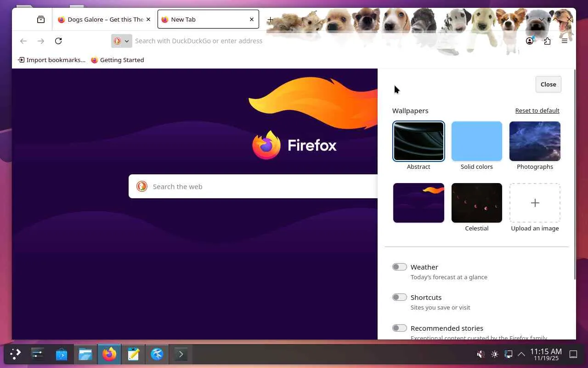Screen dimensions: 588x368
Task: Open the Firefox application menu
Action: coord(565,41)
